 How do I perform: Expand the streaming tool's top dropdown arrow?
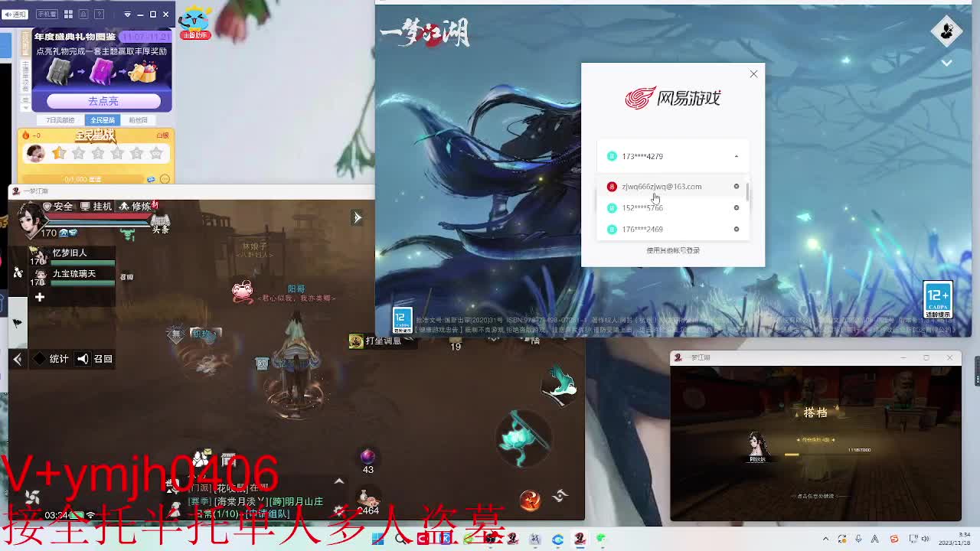[127, 14]
